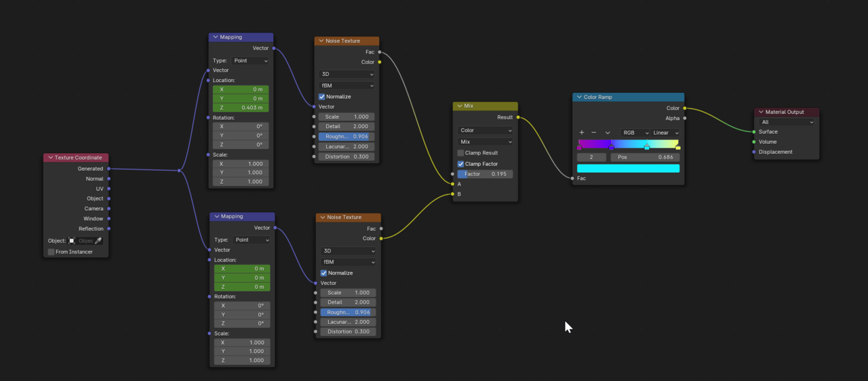The height and width of the screenshot is (381, 868).
Task: Click the Pos 0.686 field in Color Ramp
Action: tap(645, 157)
